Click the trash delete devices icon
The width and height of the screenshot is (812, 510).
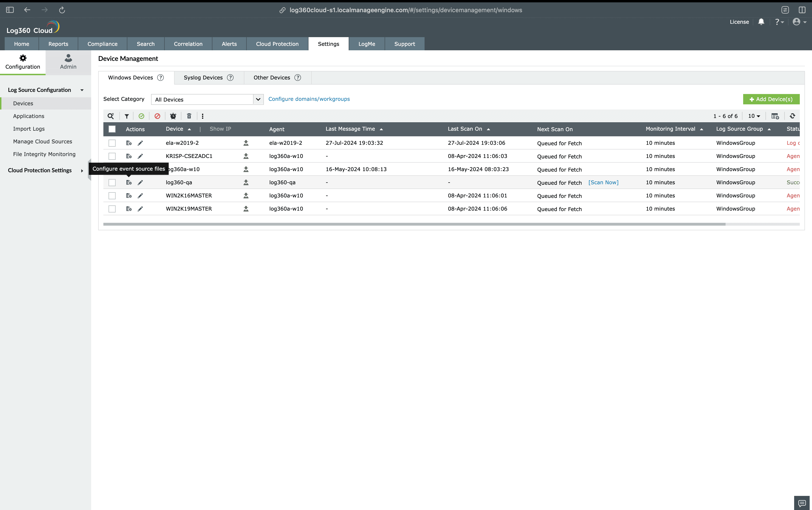point(189,116)
